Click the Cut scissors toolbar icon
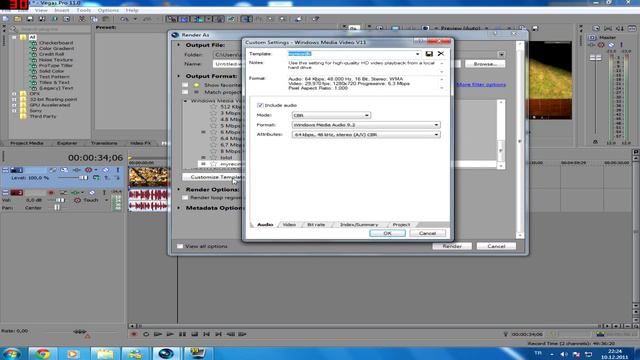 (82, 19)
